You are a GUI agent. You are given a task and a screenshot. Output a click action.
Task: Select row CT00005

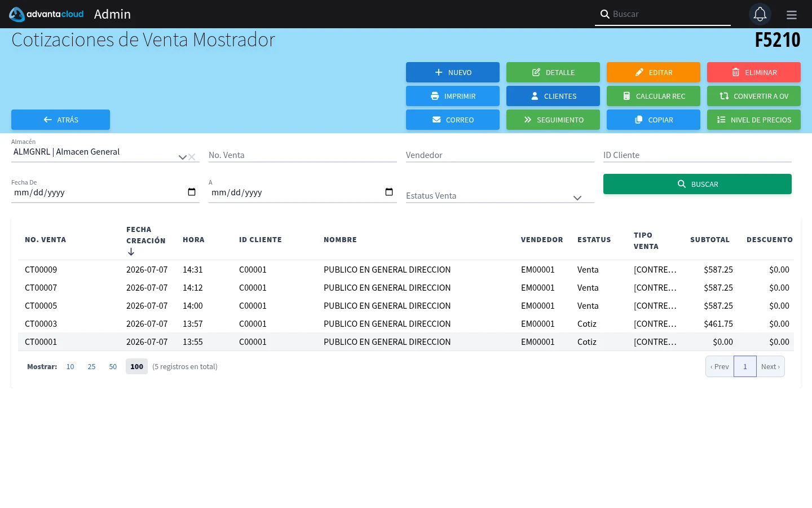point(406,306)
